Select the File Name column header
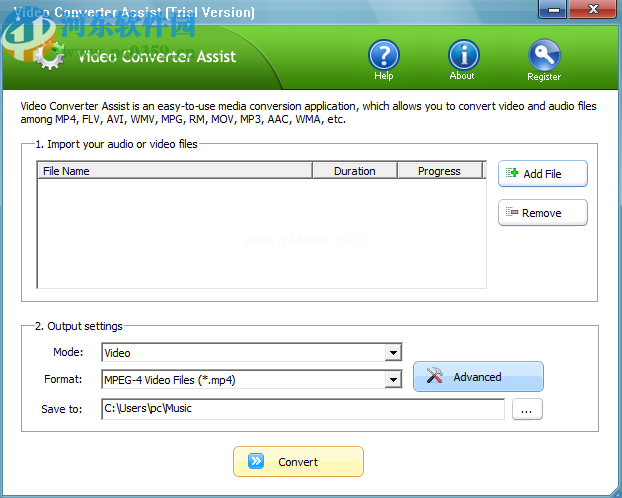This screenshot has width=622, height=498. coord(174,171)
